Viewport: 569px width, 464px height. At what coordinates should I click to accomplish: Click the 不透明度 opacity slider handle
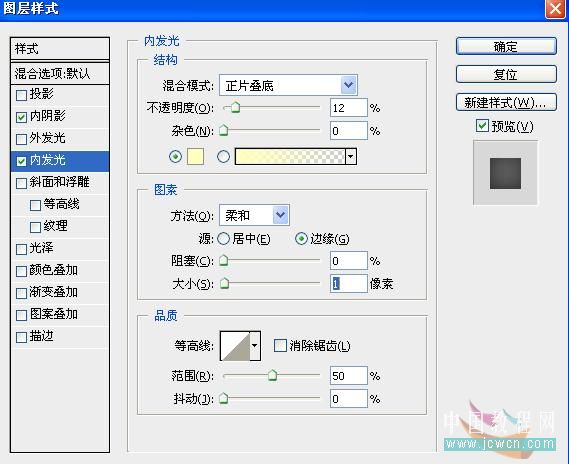(x=235, y=108)
